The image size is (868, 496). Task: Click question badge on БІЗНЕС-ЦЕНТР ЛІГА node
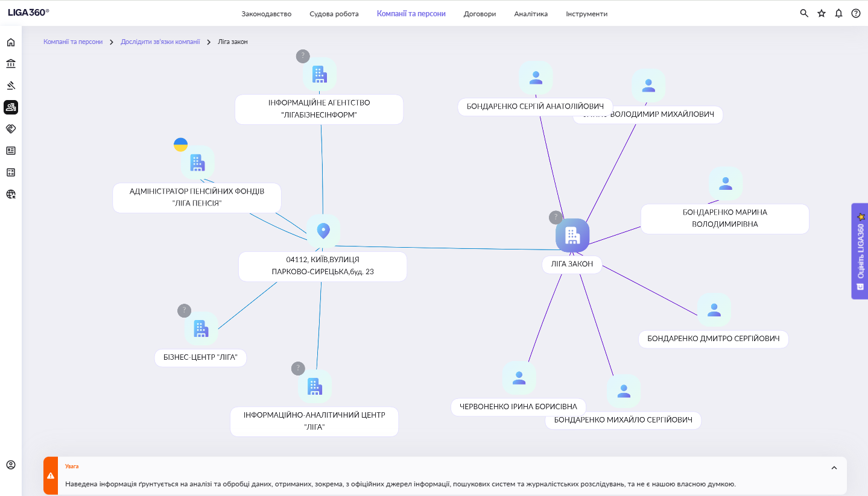pyautogui.click(x=184, y=310)
